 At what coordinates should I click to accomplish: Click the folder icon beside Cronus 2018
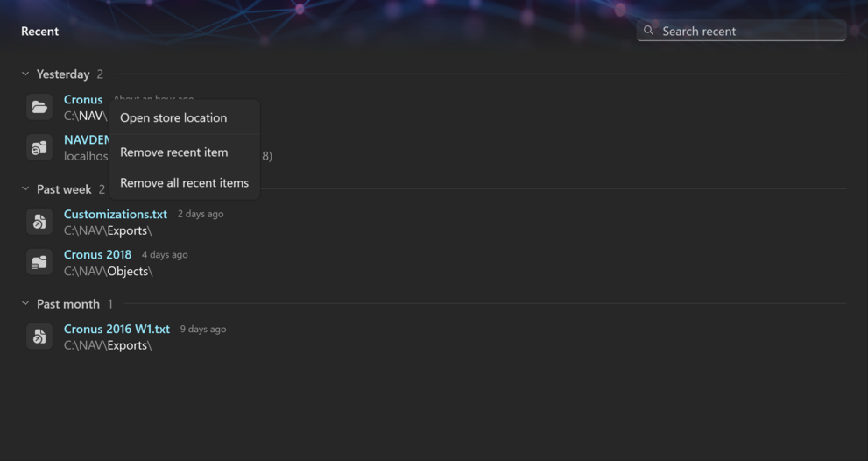coord(39,263)
